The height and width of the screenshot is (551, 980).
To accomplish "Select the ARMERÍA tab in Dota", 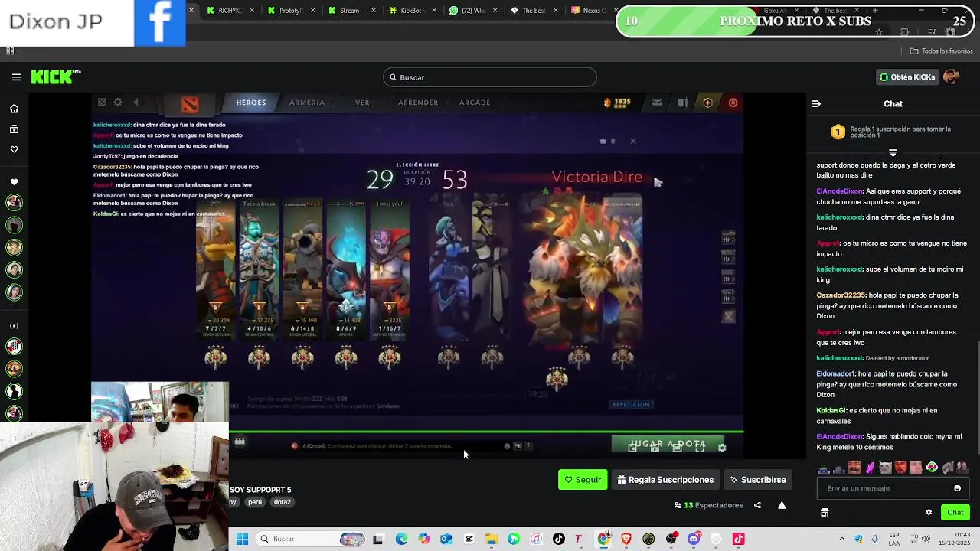I will pos(307,103).
